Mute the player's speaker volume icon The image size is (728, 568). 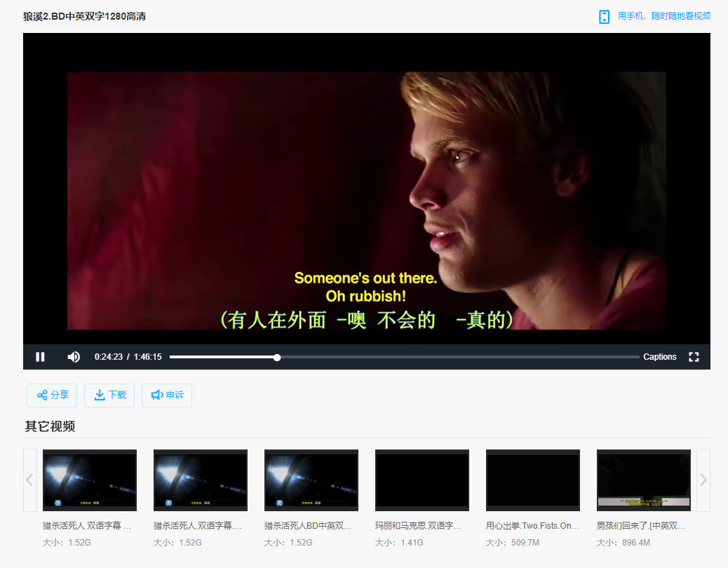click(74, 357)
